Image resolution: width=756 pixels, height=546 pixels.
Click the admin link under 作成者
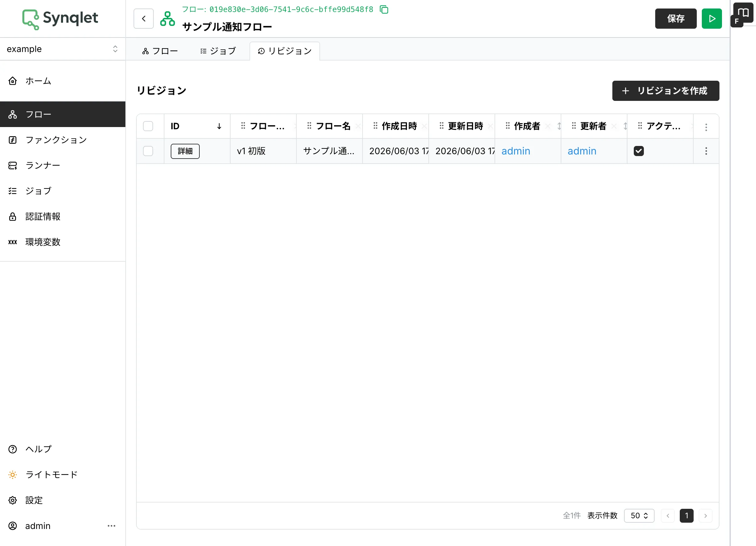(516, 151)
